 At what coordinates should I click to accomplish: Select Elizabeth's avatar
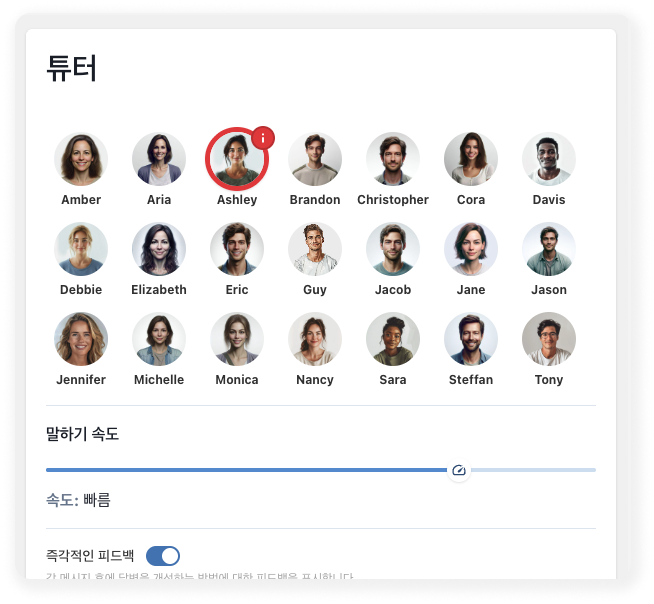(159, 249)
